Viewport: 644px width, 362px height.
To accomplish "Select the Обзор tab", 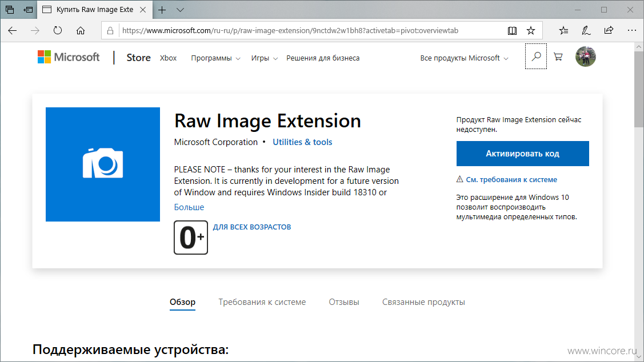I will tap(182, 302).
